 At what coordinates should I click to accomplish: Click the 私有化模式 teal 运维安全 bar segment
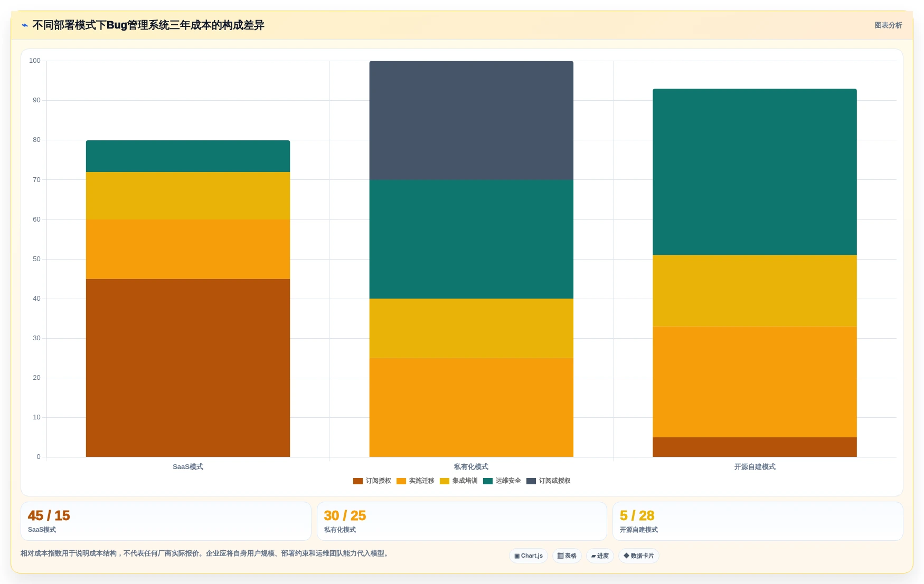(x=472, y=240)
